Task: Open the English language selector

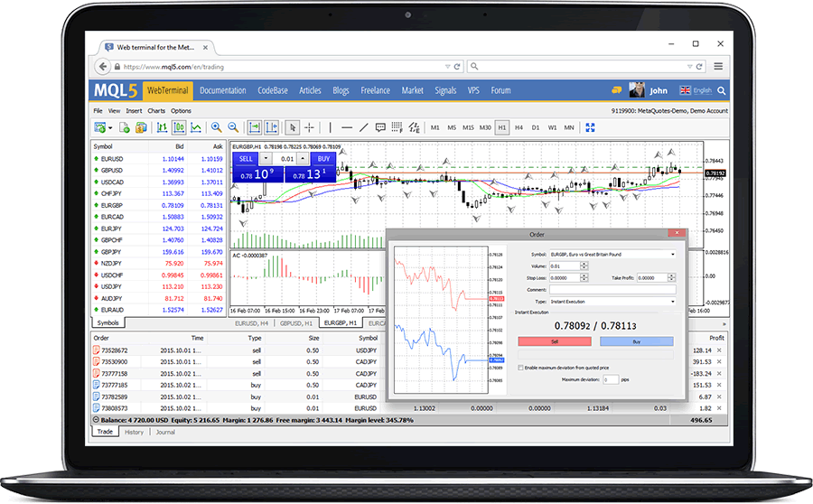Action: point(696,90)
